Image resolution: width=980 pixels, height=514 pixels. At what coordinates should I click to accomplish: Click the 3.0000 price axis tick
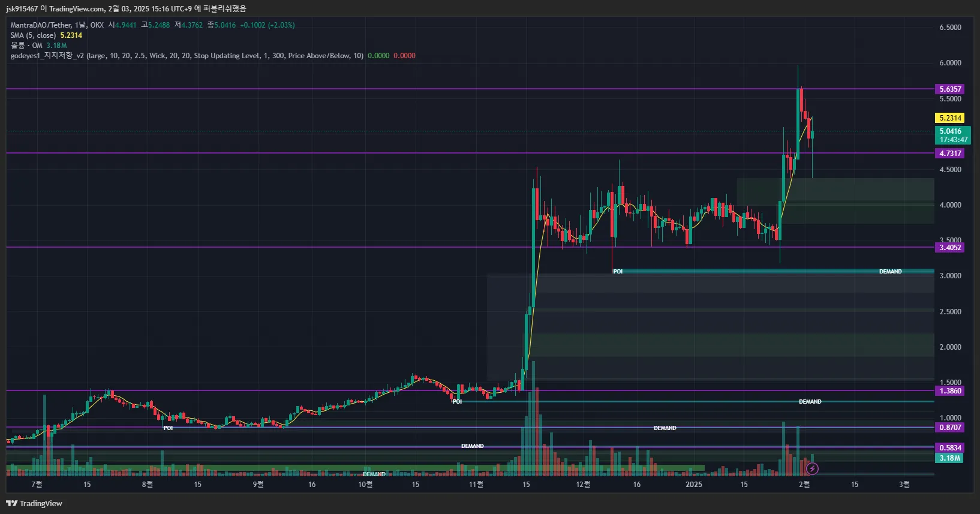(x=950, y=276)
